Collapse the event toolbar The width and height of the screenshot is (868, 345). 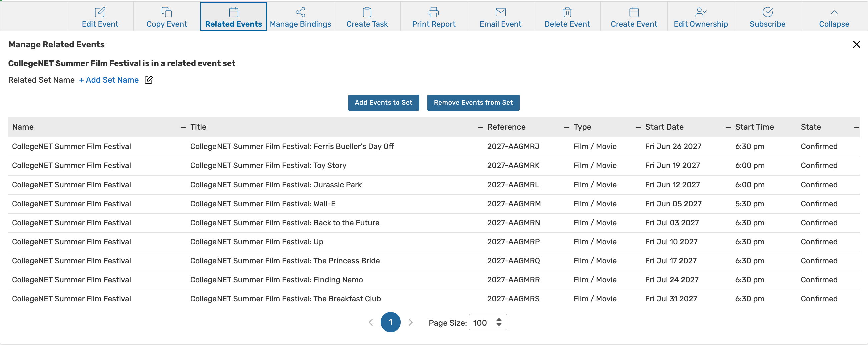point(834,16)
